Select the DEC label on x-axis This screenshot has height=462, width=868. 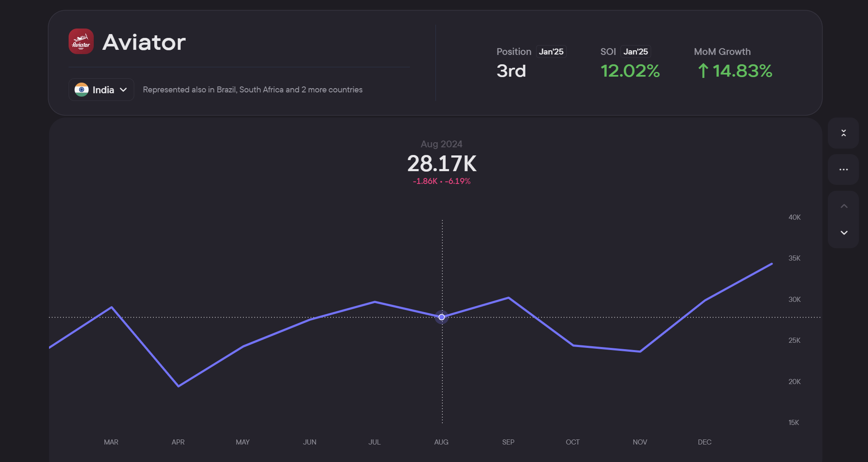coord(705,442)
